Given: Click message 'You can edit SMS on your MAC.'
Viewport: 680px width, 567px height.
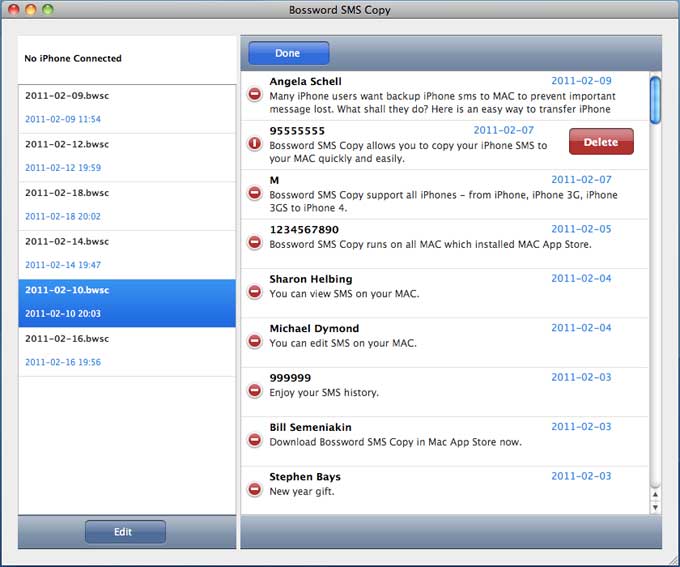Looking at the screenshot, I should [343, 343].
